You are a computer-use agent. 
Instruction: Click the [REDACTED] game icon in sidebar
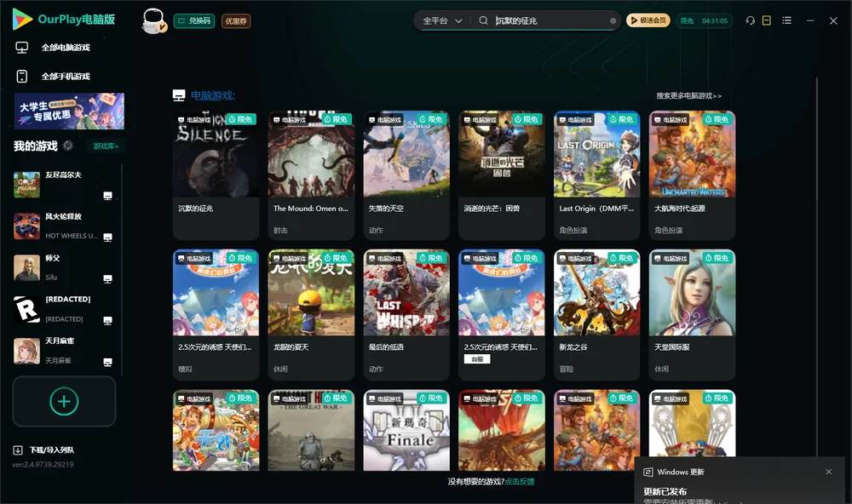click(x=26, y=309)
